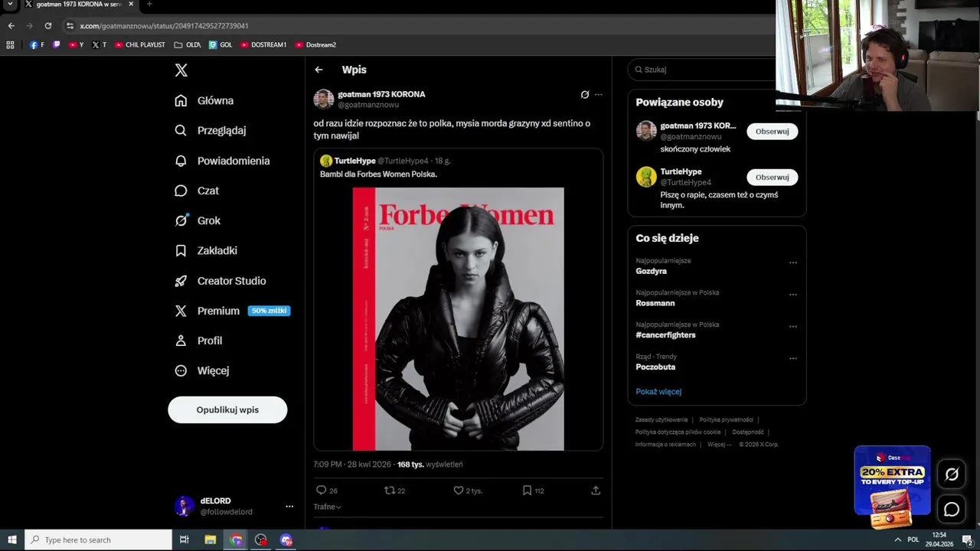Open options for Poczobuta trend
The width and height of the screenshot is (980, 551).
pyautogui.click(x=793, y=359)
